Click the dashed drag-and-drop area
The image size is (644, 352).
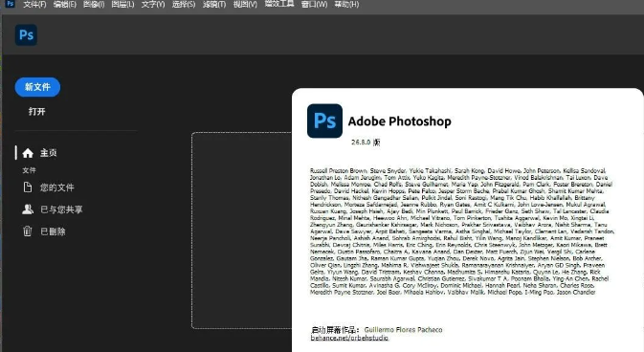point(241,230)
